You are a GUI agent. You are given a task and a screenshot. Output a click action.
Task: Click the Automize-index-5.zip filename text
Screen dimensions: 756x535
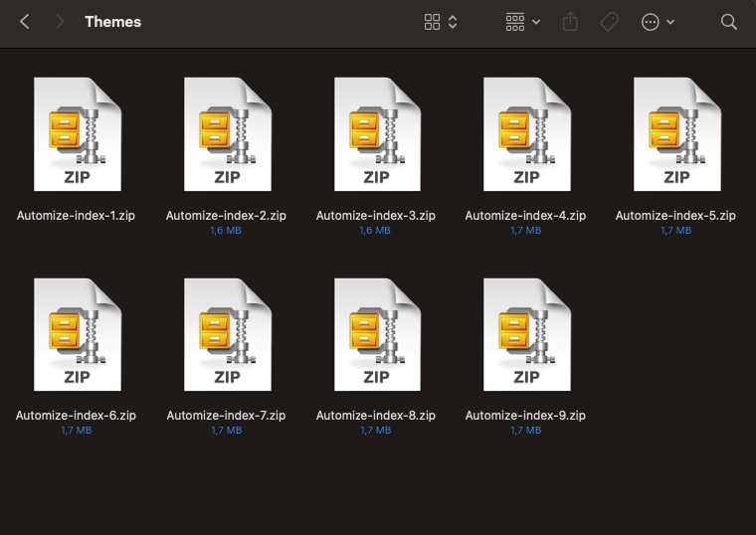pyautogui.click(x=675, y=215)
